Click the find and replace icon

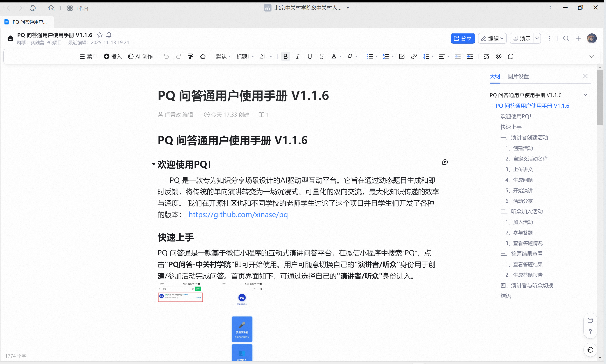coord(486,57)
